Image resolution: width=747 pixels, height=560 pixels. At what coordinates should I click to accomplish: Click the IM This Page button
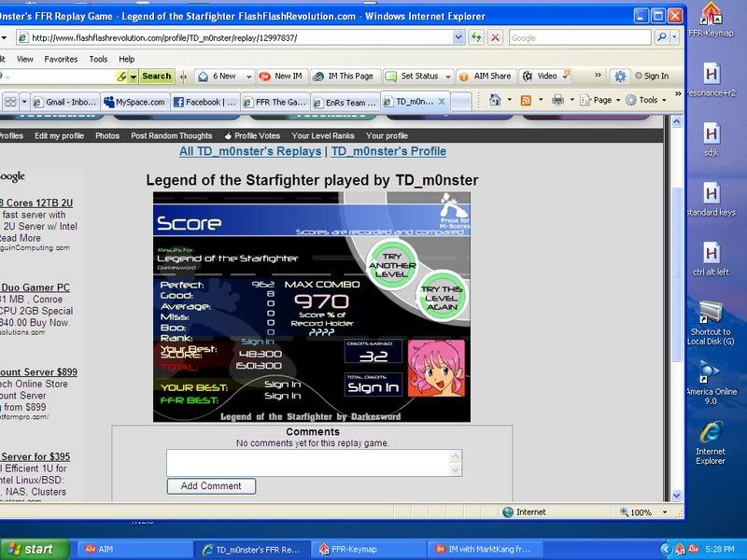tap(344, 77)
